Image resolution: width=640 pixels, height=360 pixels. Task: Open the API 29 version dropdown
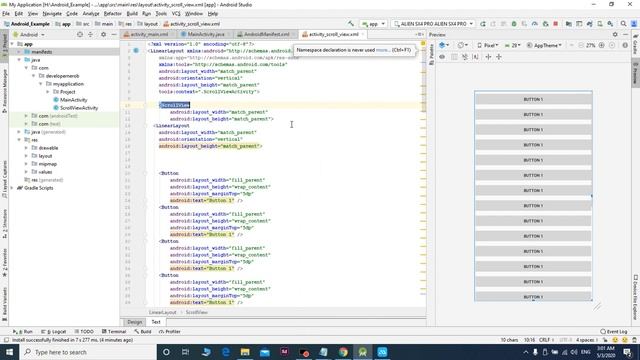513,45
